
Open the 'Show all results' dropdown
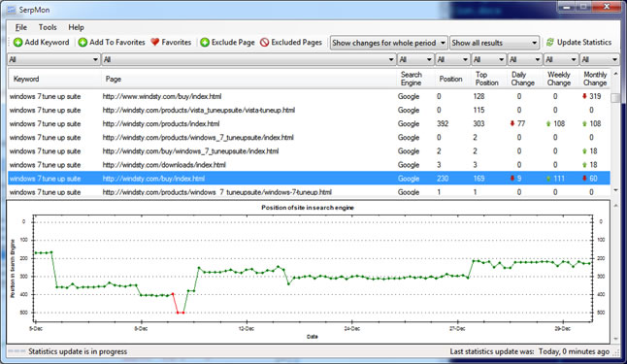pos(494,43)
